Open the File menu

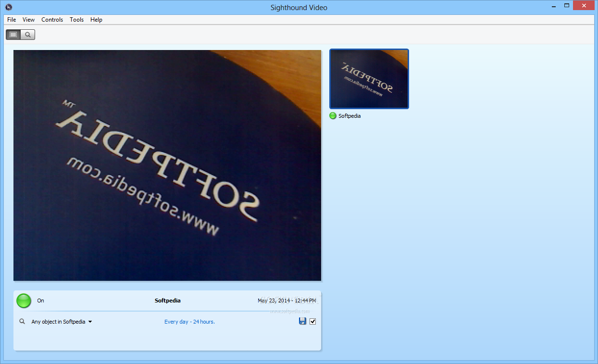pos(12,20)
